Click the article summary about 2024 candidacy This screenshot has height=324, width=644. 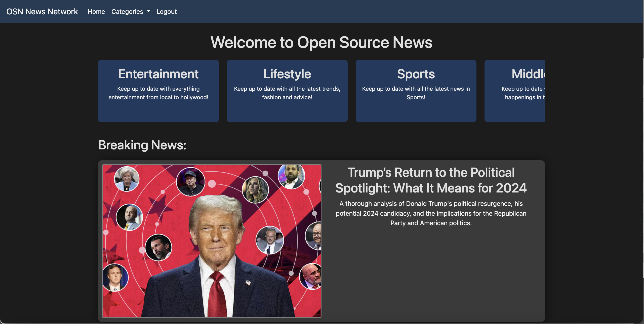click(431, 213)
